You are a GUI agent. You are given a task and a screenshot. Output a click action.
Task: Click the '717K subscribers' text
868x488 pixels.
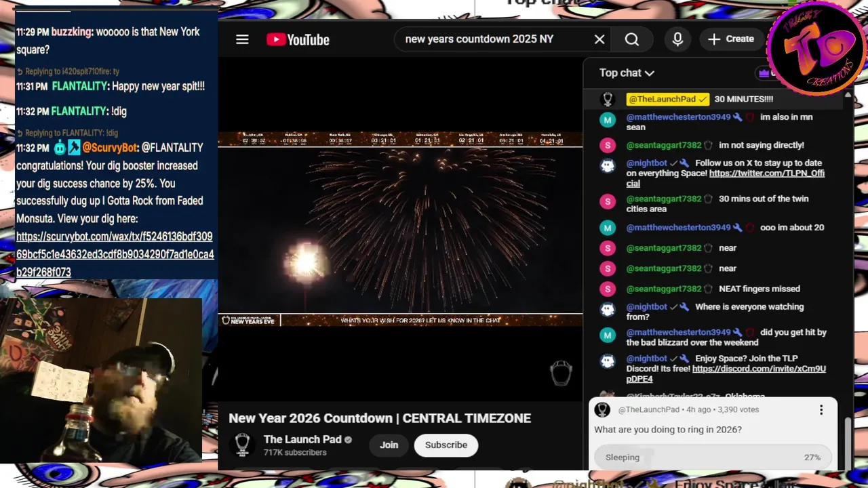[295, 453]
